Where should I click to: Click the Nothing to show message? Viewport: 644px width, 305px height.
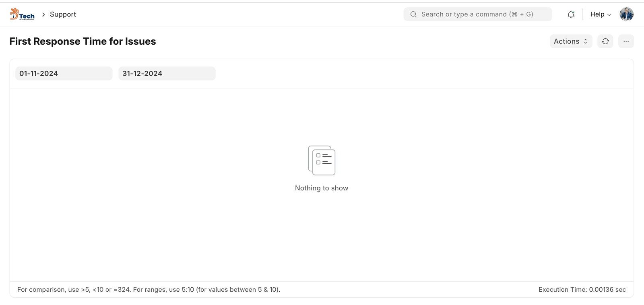322,188
